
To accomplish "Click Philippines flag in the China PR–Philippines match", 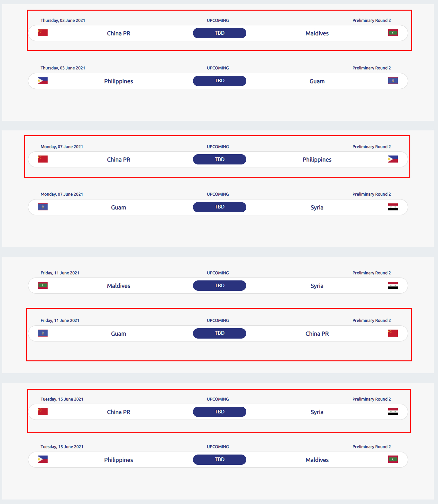I will point(393,159).
